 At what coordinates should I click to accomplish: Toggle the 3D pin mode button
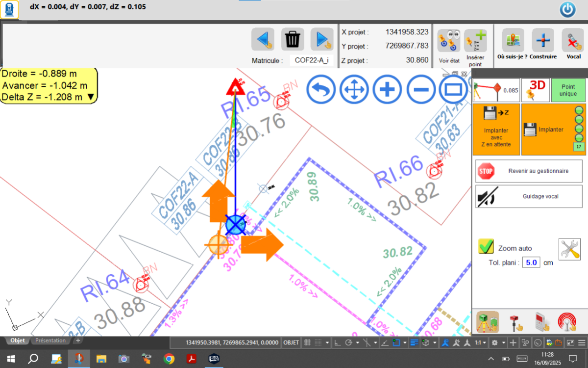534,90
